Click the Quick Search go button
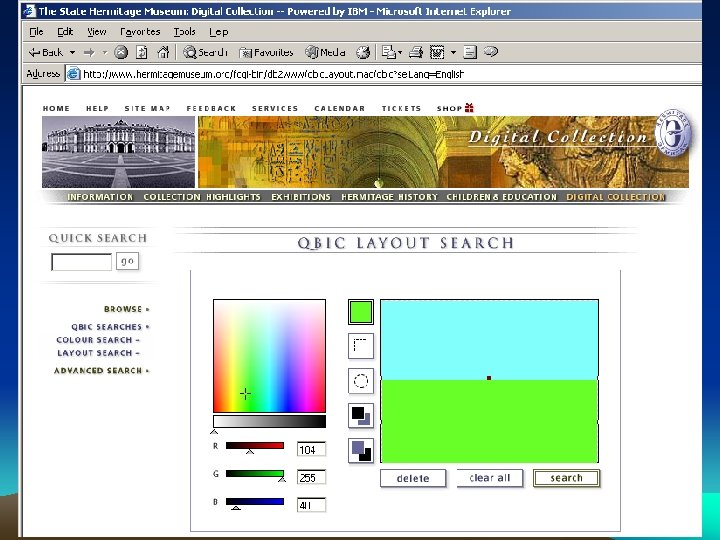This screenshot has height=540, width=720. pyautogui.click(x=127, y=261)
